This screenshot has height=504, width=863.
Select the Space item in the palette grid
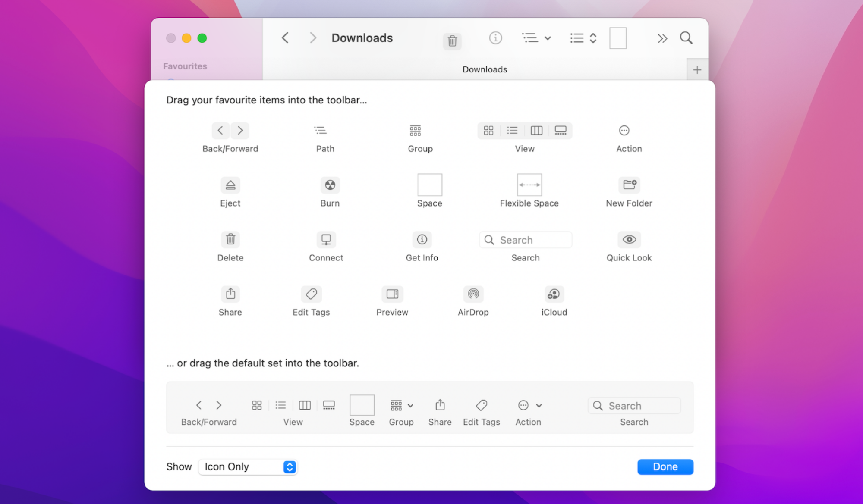pos(430,185)
